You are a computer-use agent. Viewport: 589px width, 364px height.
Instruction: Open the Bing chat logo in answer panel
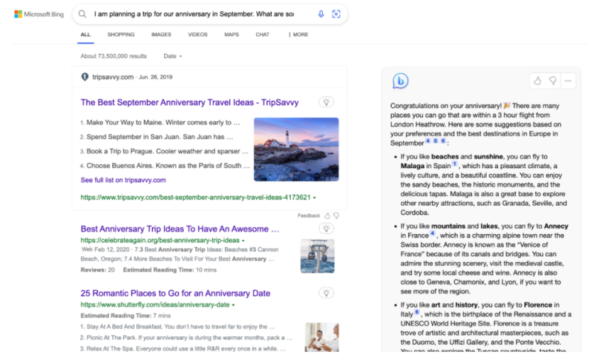(x=400, y=81)
